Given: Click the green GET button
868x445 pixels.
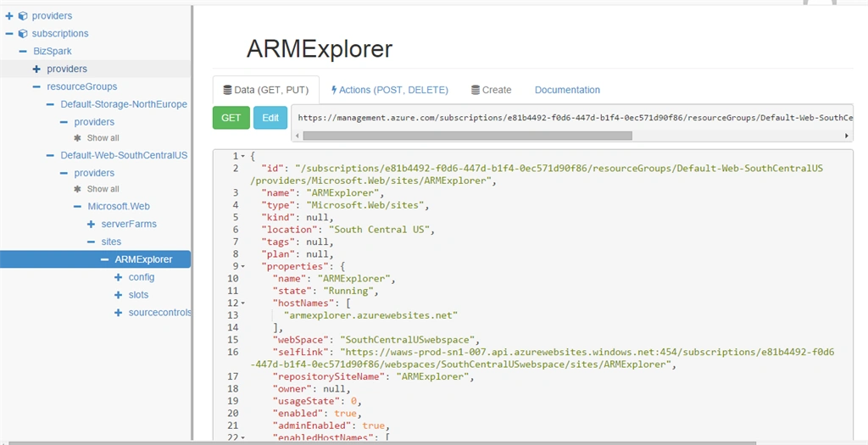Looking at the screenshot, I should [231, 117].
